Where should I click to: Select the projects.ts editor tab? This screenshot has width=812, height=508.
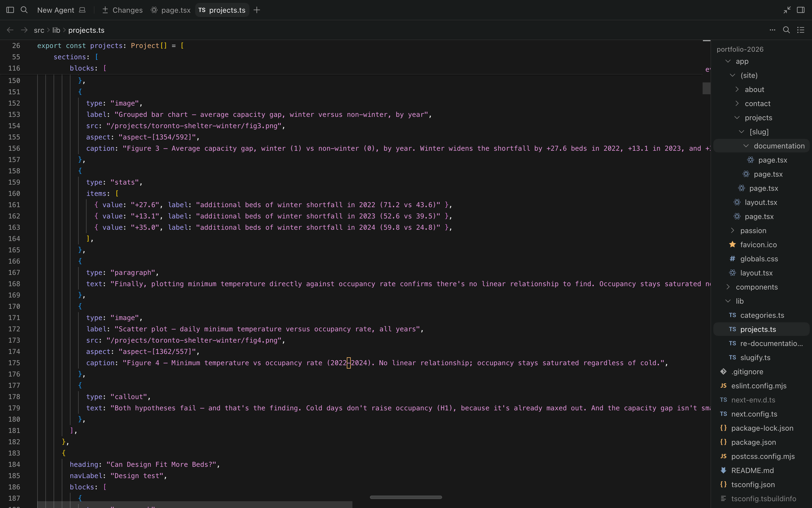[x=222, y=10]
